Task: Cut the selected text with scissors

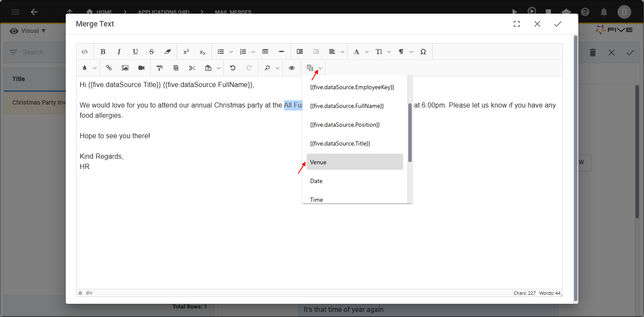Action: coord(192,68)
